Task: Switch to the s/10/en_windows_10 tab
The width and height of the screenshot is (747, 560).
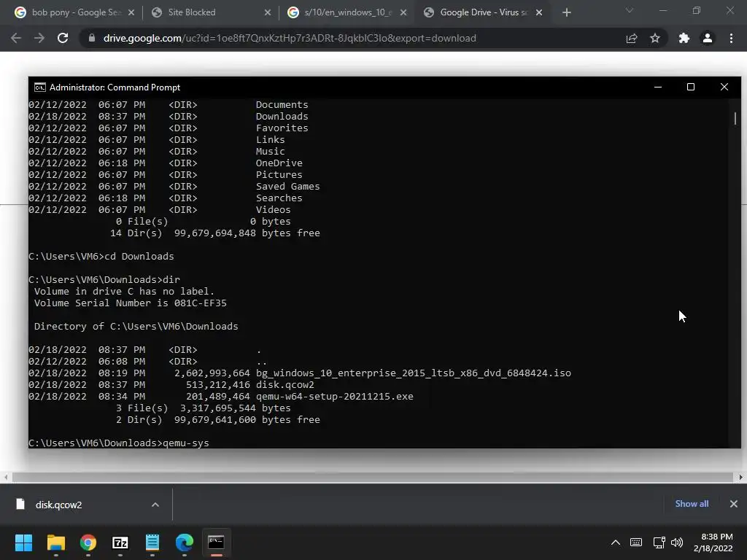Action: point(348,12)
